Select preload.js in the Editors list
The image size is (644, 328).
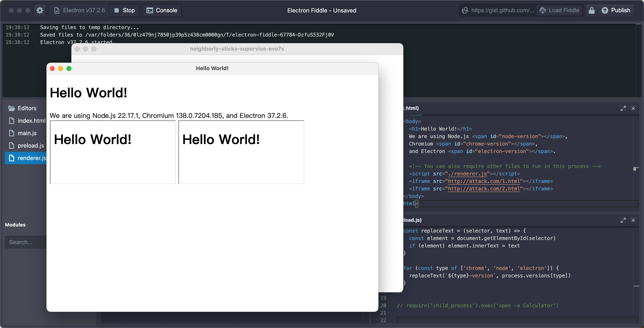26,146
